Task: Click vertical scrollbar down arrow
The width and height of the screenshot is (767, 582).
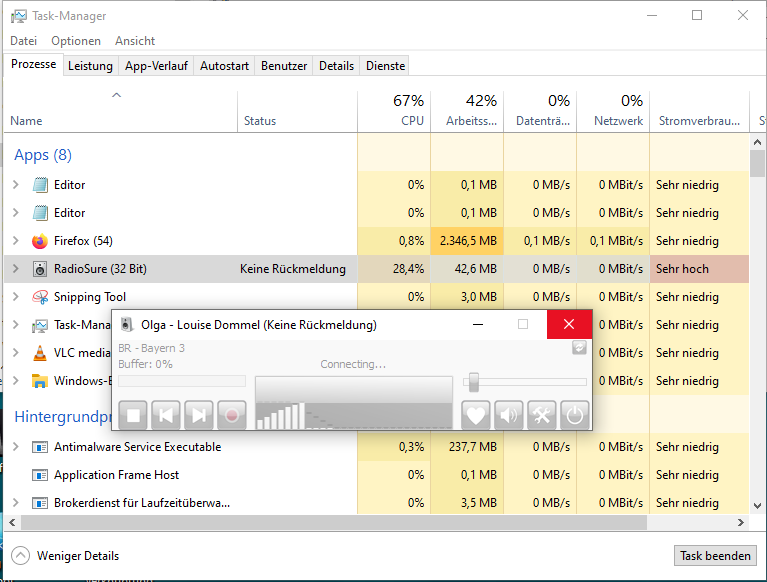Action: pos(757,506)
